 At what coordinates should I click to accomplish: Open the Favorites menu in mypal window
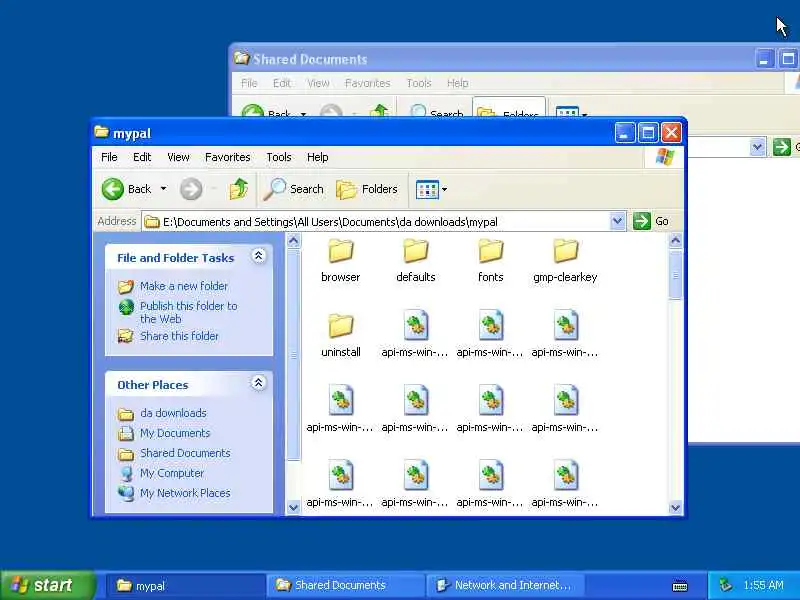point(228,157)
